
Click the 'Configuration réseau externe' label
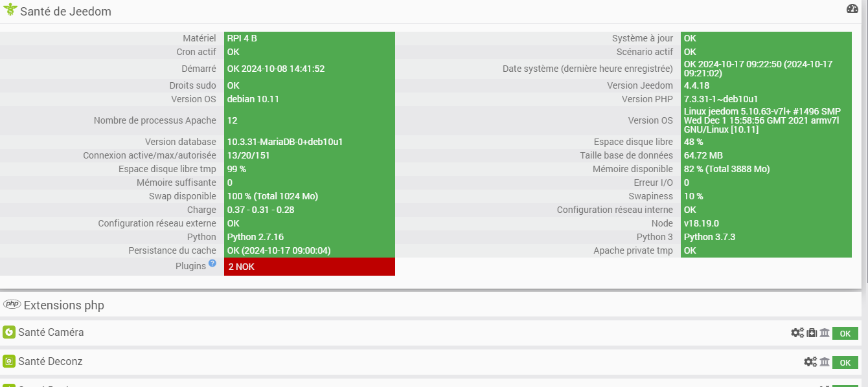pyautogui.click(x=157, y=223)
